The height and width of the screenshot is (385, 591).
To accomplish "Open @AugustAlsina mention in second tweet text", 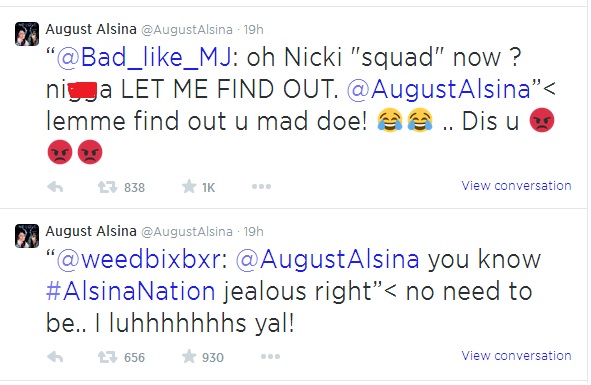I will [x=327, y=260].
